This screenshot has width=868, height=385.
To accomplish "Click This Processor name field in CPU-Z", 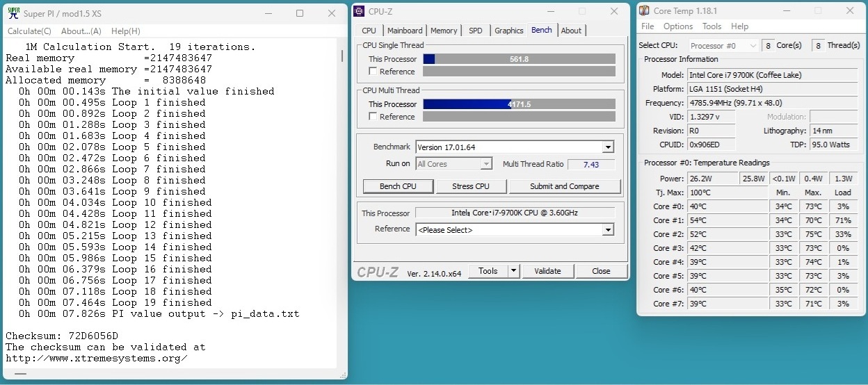I will [x=515, y=213].
